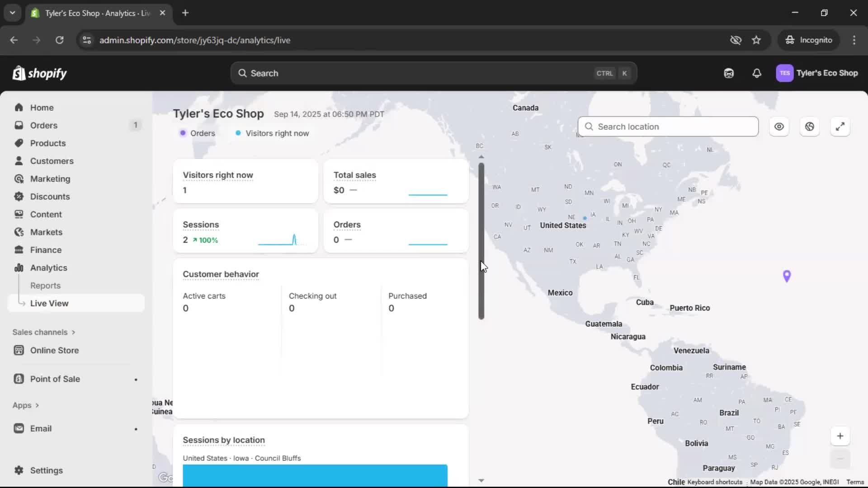
Task: Zoom in the map with plus
Action: click(x=840, y=436)
